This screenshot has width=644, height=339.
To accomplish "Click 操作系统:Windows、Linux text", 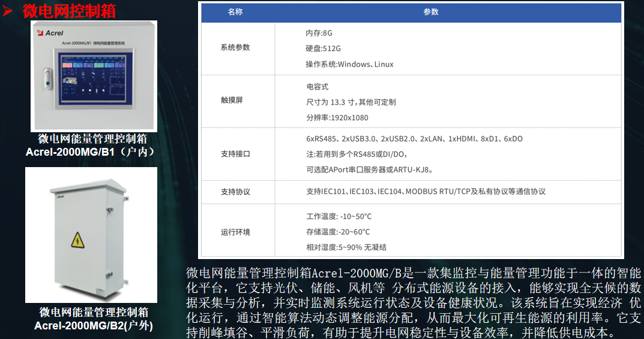I will click(x=349, y=64).
